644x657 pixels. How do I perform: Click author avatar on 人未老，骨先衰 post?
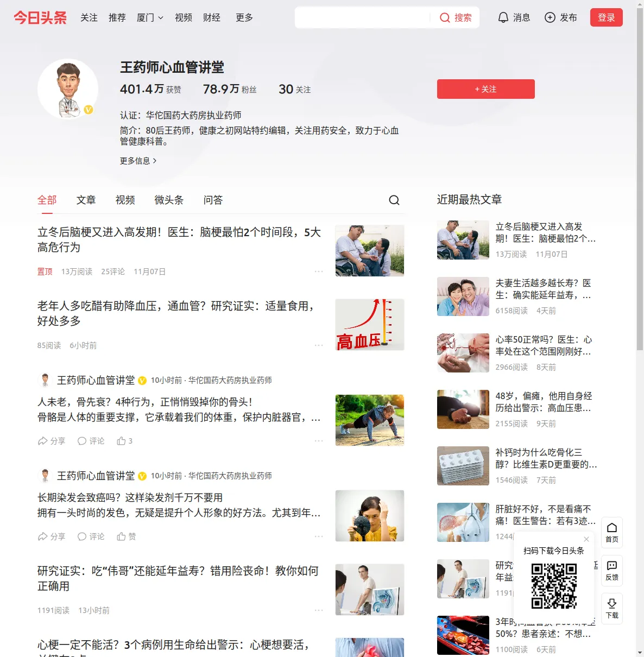click(45, 380)
